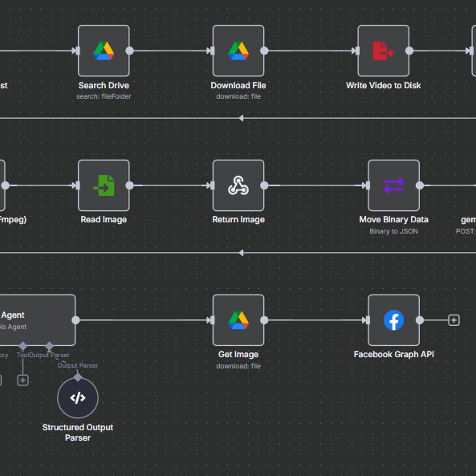This screenshot has height=476, width=476.
Task: Open the Read Image file node
Action: 104,185
